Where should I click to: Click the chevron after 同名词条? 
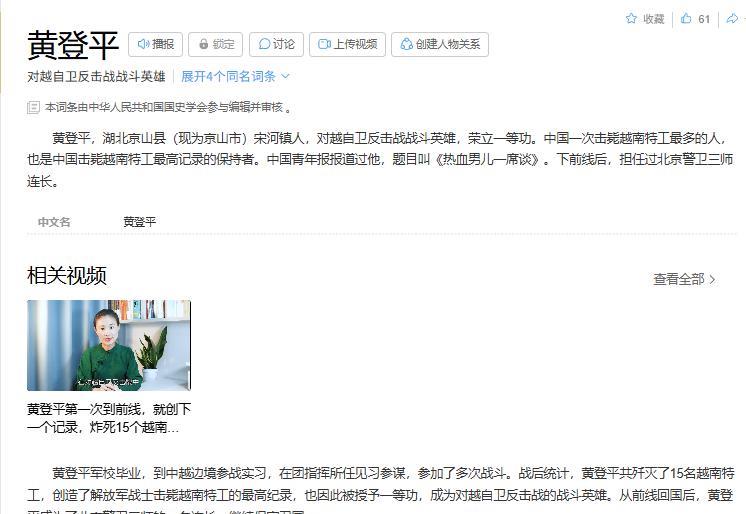coord(285,76)
